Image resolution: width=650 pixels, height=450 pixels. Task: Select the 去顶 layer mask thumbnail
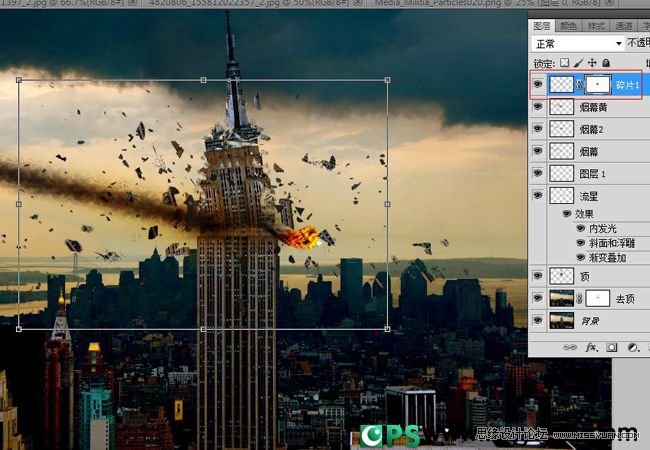(597, 298)
